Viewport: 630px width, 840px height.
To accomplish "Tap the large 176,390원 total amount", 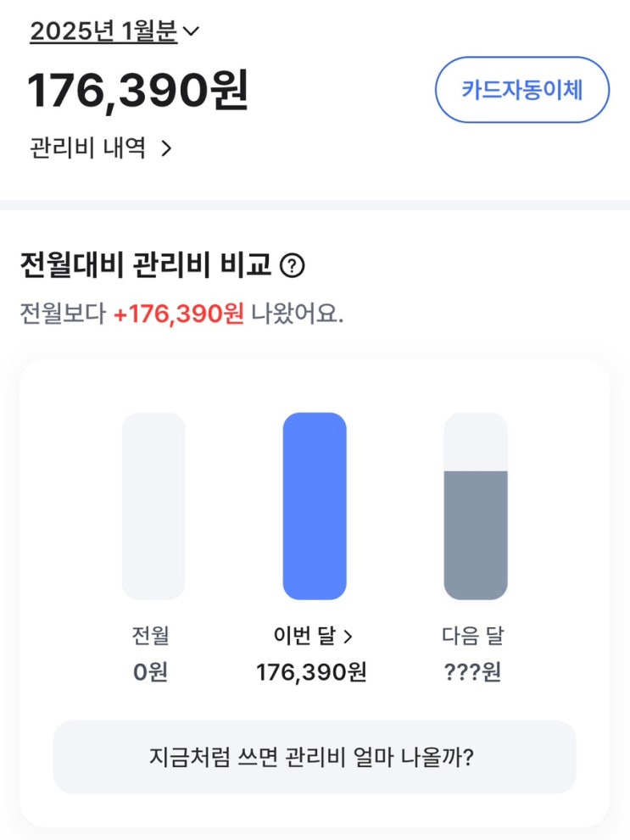I will click(138, 91).
